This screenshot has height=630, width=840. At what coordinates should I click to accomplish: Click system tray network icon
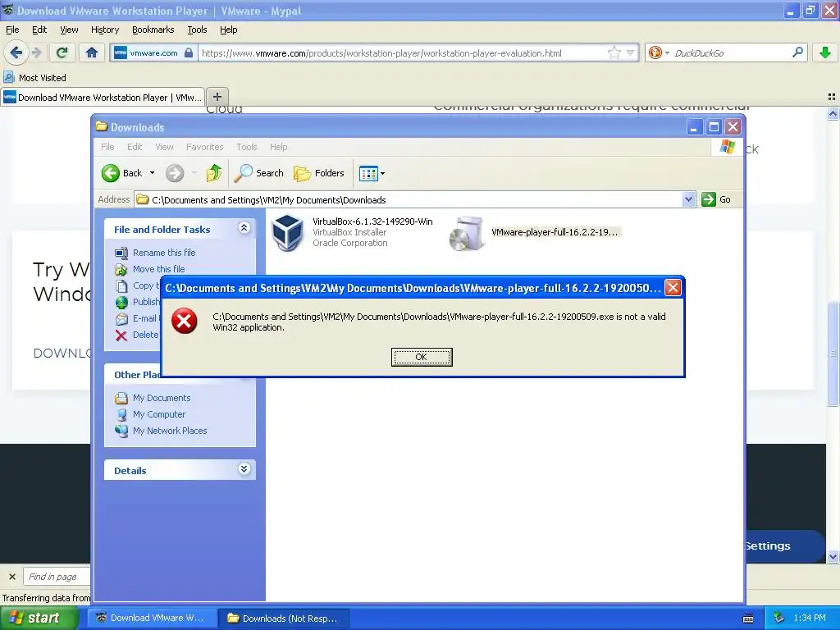(x=779, y=619)
